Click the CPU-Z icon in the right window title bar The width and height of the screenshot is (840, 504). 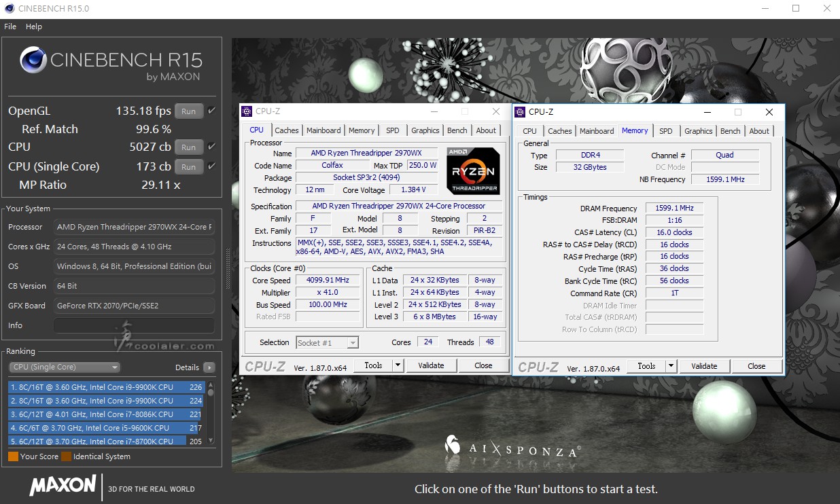520,112
